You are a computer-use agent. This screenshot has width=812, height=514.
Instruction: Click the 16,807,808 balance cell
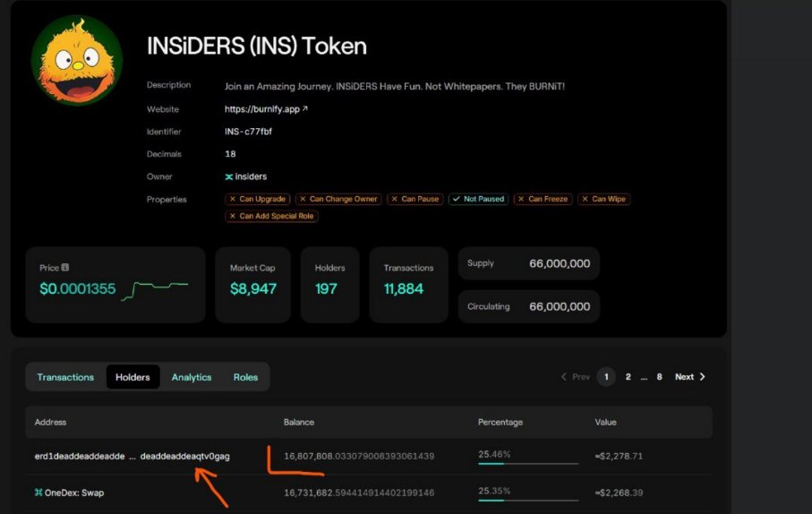click(359, 457)
